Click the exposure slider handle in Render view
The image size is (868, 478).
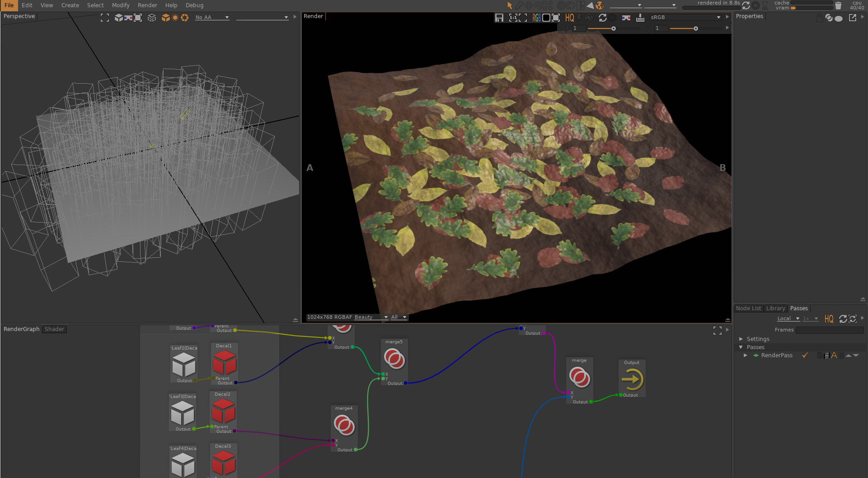[613, 28]
